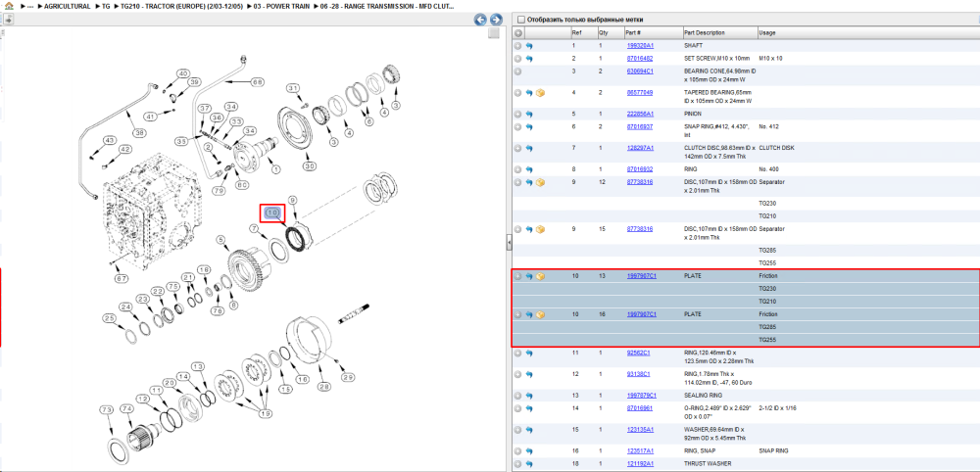This screenshot has height=472, width=980.
Task: Open part link 123135A1
Action: [x=640, y=430]
